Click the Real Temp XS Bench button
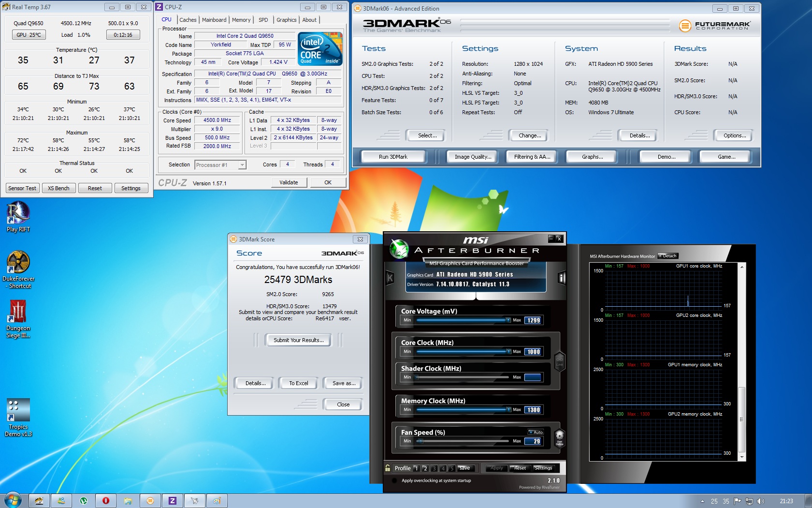This screenshot has width=812, height=508. pyautogui.click(x=58, y=188)
